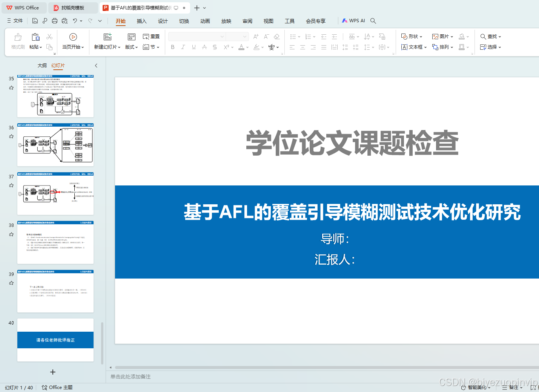The height and width of the screenshot is (392, 539).
Task: Select slide 40 thumbnail in the panel
Action: pos(55,340)
